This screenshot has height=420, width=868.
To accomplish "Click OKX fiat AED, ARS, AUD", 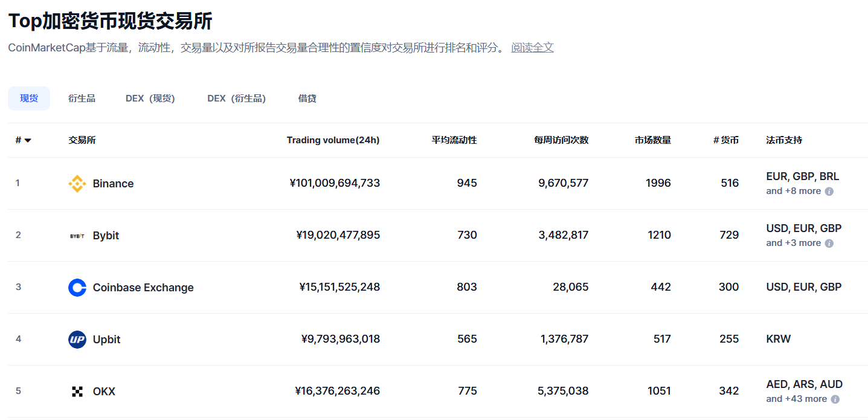I will pos(804,385).
